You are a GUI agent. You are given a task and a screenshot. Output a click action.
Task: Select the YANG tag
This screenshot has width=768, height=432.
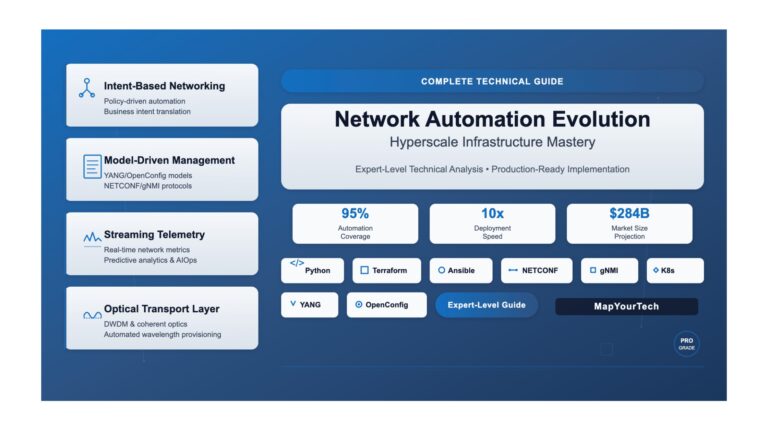(x=309, y=305)
